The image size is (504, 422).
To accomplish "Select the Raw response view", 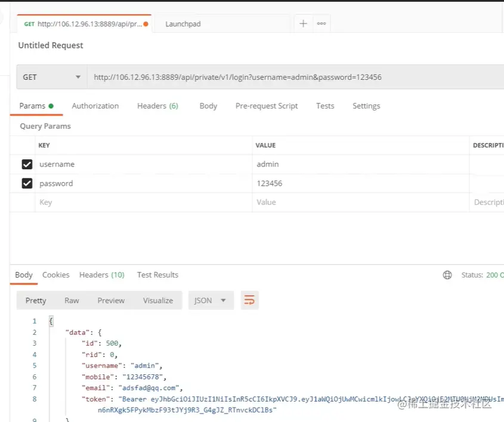I will (72, 300).
